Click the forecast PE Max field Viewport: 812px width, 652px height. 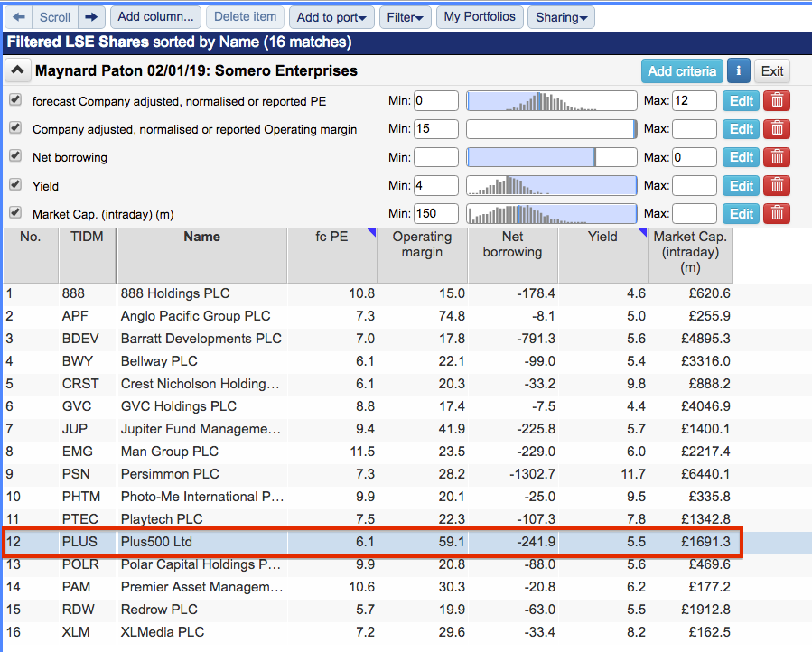click(x=694, y=101)
